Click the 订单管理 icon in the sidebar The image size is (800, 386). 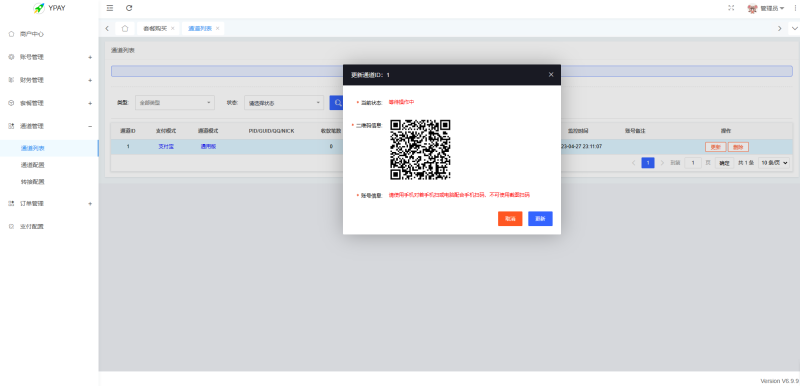tap(11, 203)
